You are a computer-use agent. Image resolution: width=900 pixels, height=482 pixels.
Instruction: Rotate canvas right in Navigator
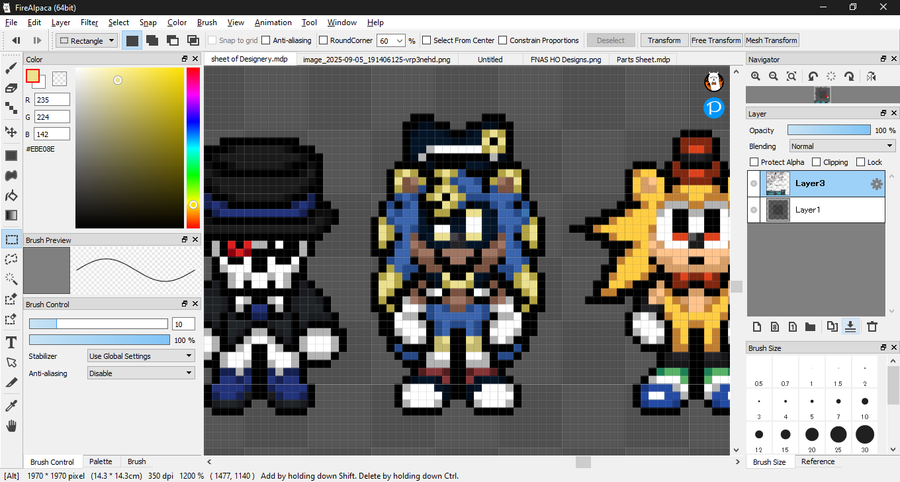click(x=849, y=76)
